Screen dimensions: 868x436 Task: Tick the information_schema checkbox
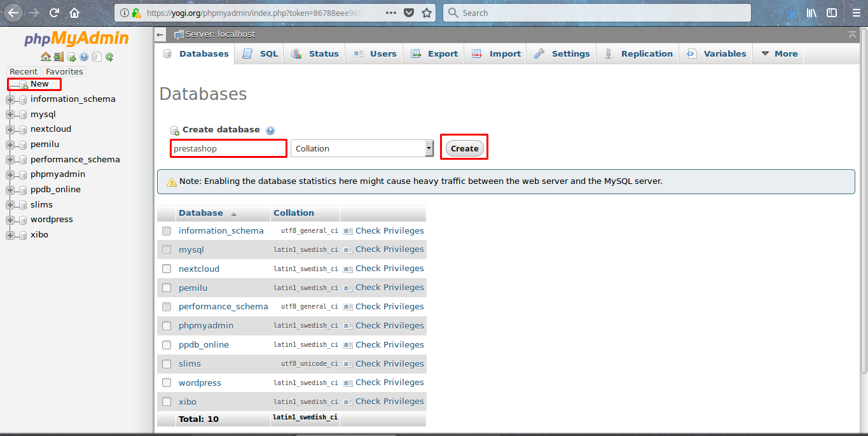(167, 231)
